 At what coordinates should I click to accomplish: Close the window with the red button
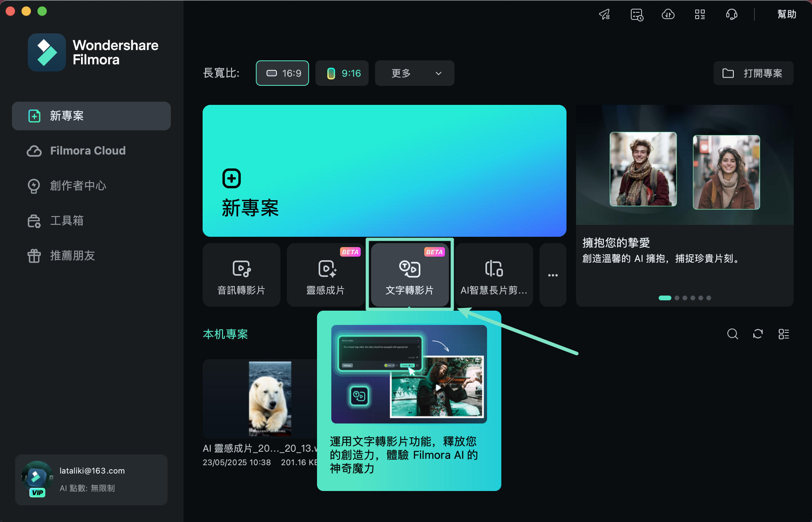(x=10, y=11)
